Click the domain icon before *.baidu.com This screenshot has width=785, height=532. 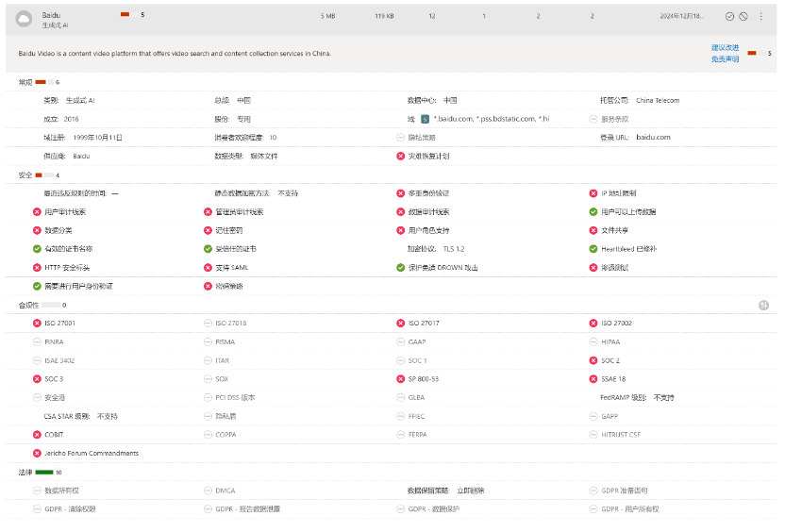(425, 119)
